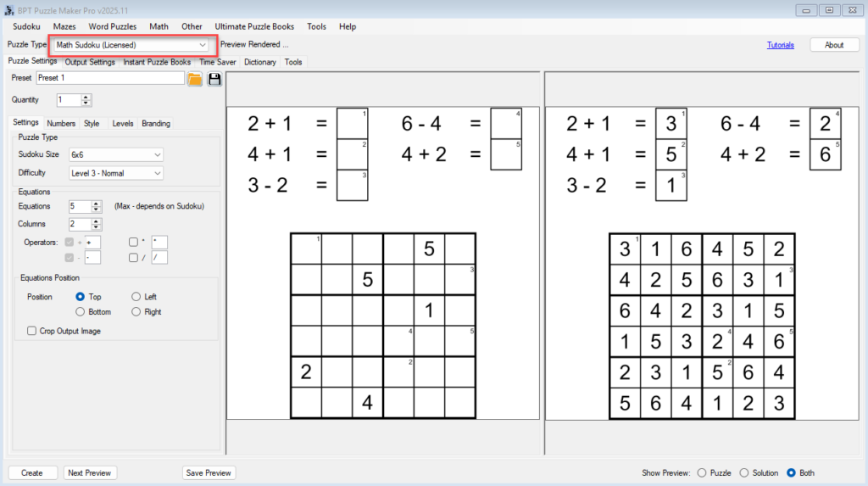Select the Settings sub-tab
Screen dimensions: 868x486
tap(26, 122)
